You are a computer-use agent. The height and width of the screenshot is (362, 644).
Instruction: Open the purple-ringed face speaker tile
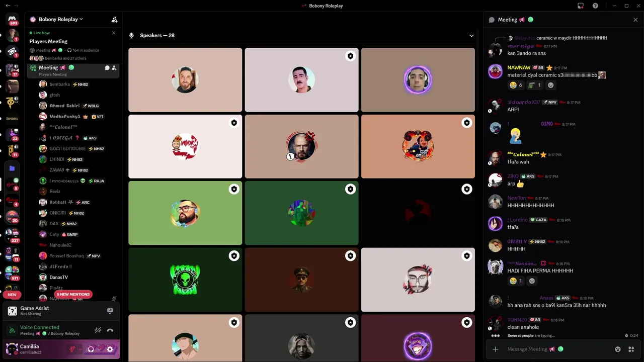[x=418, y=80]
